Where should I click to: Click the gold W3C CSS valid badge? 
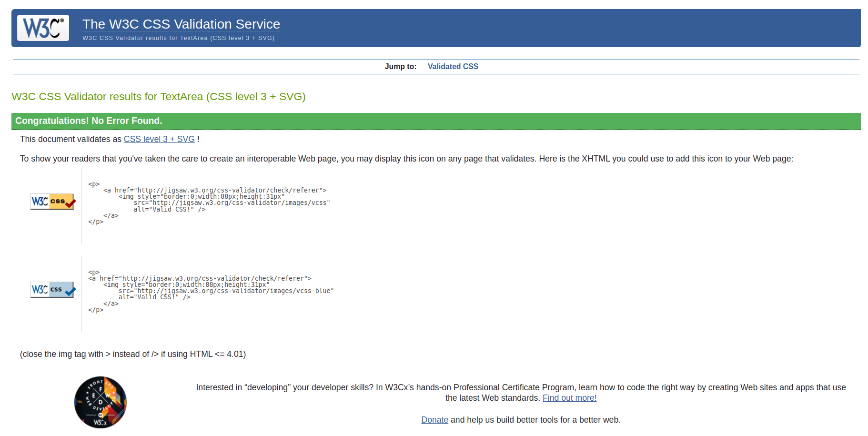(x=53, y=202)
